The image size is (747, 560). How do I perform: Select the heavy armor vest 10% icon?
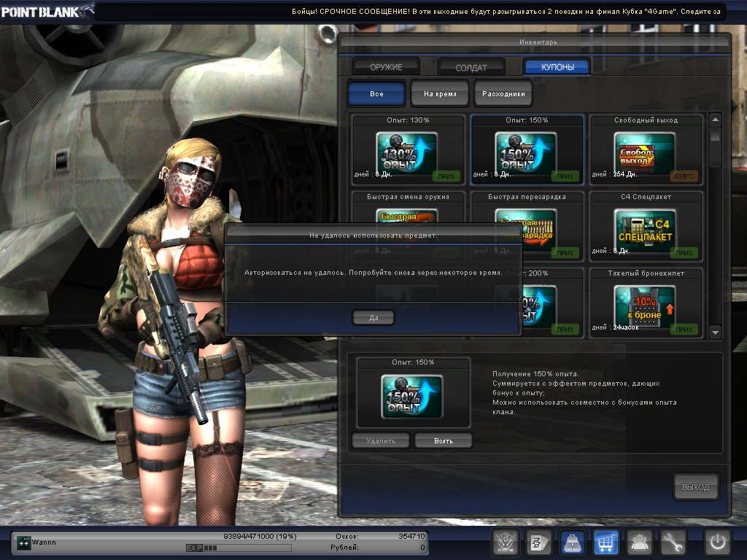click(x=645, y=306)
